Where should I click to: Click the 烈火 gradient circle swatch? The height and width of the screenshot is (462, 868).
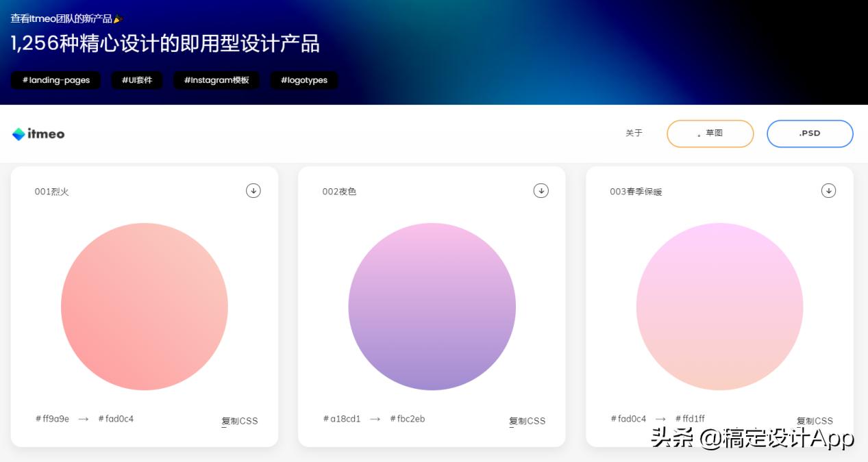(145, 307)
